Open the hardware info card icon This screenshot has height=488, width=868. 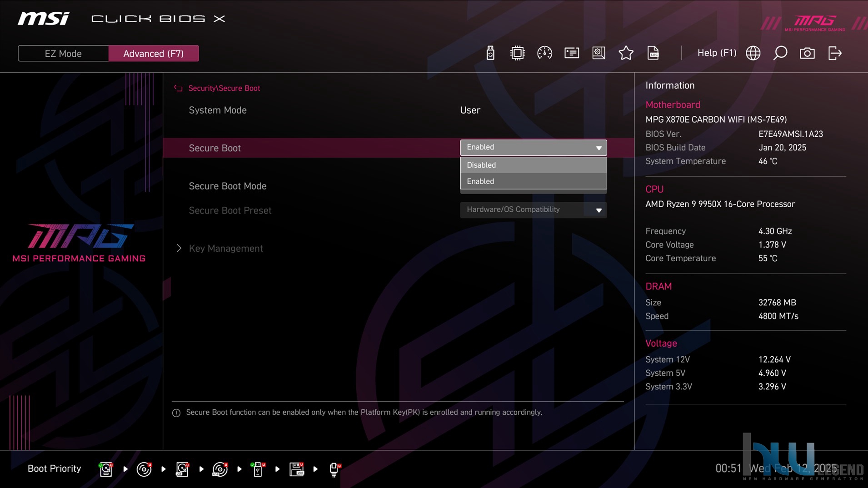(x=572, y=53)
